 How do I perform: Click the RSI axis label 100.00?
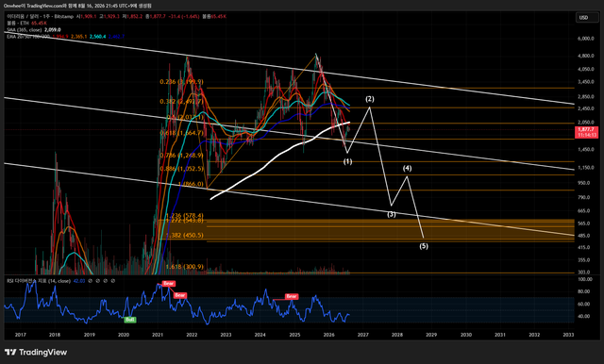[x=585, y=279]
